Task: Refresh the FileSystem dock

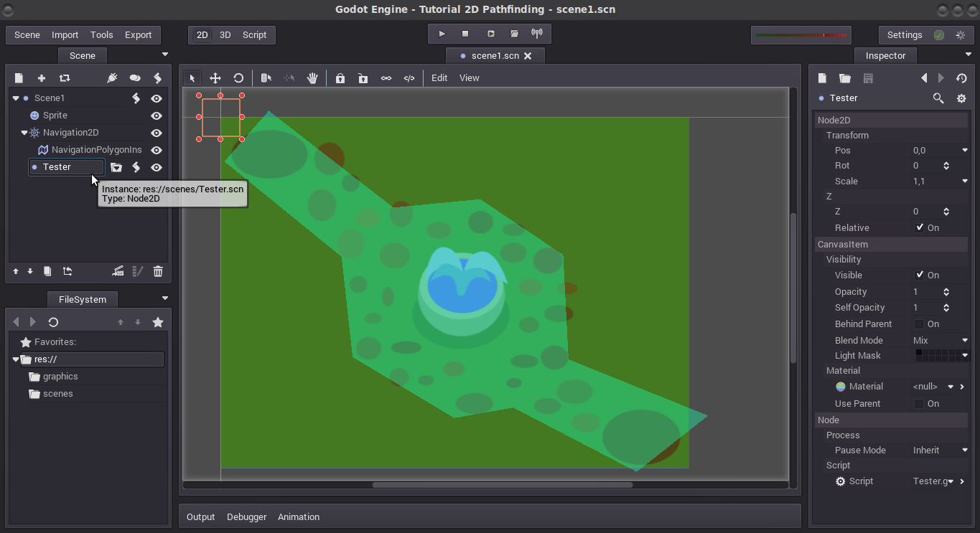Action: 53,322
